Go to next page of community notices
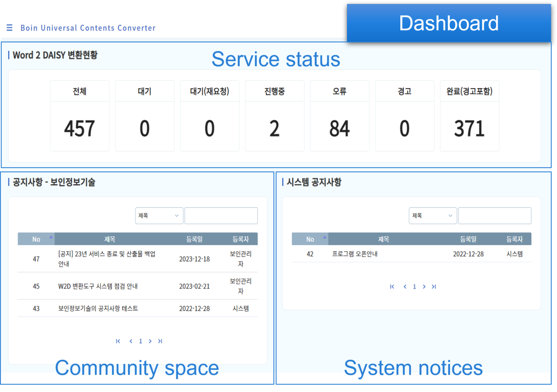The image size is (557, 392). click(150, 341)
